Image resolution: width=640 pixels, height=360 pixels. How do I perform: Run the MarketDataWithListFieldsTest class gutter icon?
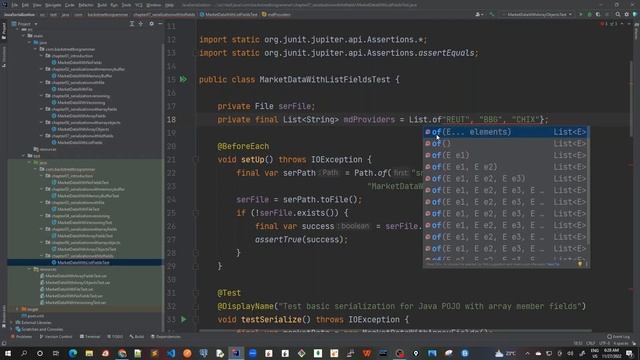(x=183, y=79)
